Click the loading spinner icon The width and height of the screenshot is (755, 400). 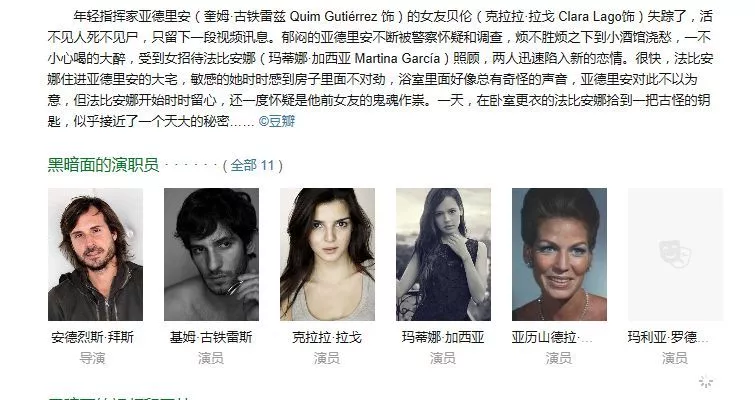[x=706, y=382]
